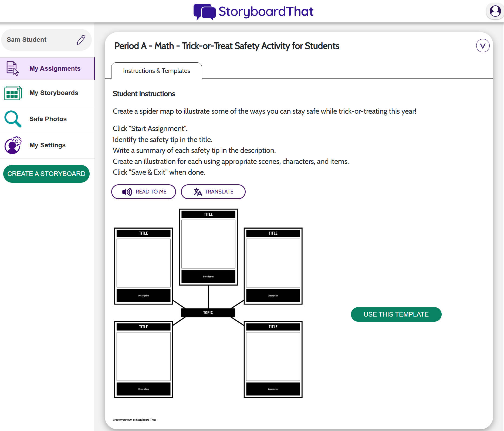Open the user account profile icon
The image size is (504, 431).
pyautogui.click(x=495, y=11)
